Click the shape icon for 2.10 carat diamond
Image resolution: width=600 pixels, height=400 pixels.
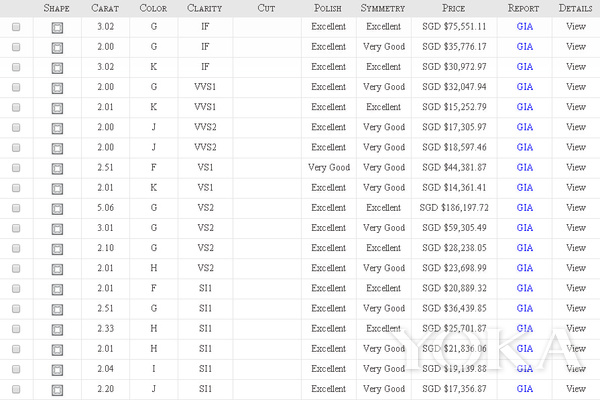point(57,248)
